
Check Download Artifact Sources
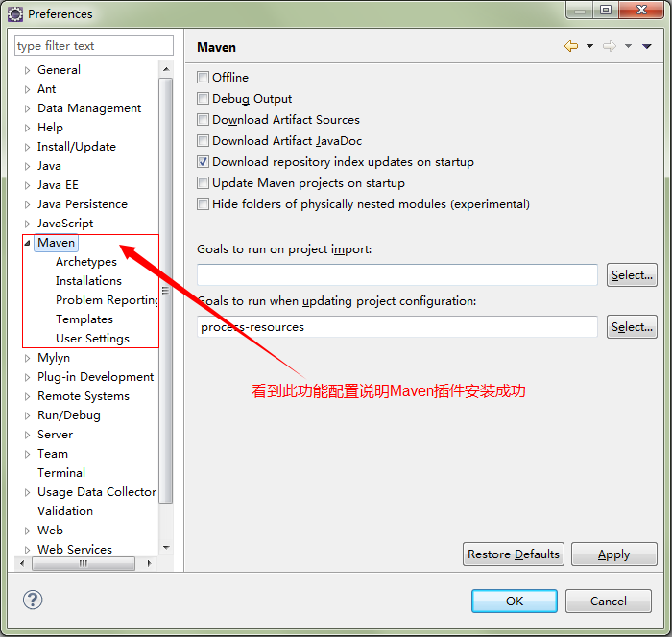(x=203, y=120)
